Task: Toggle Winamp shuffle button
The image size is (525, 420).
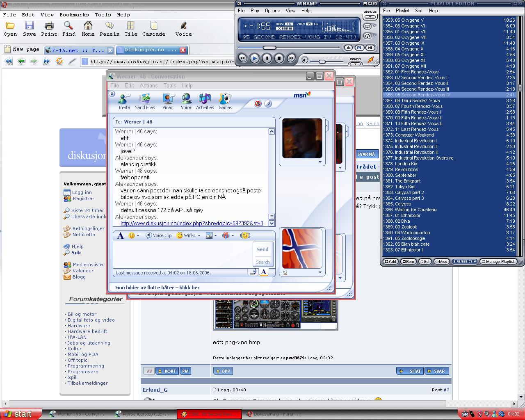Action: pyautogui.click(x=367, y=36)
